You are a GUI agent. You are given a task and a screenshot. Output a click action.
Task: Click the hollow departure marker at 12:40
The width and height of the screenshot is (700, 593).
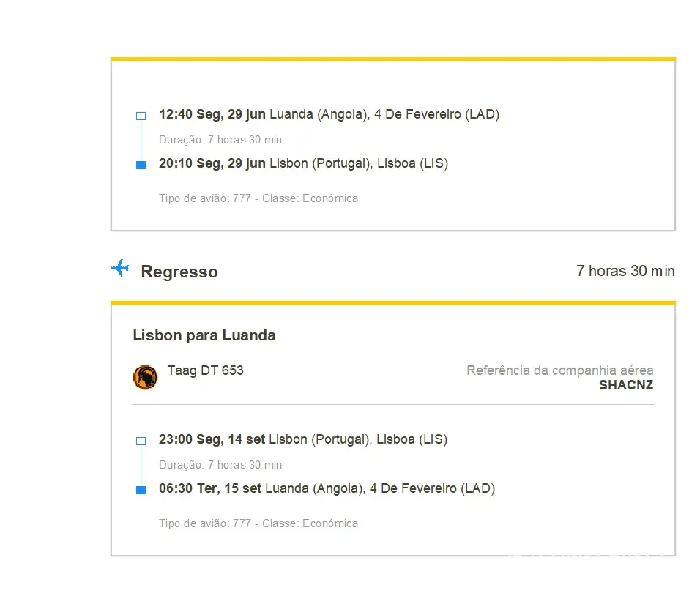coord(141,116)
